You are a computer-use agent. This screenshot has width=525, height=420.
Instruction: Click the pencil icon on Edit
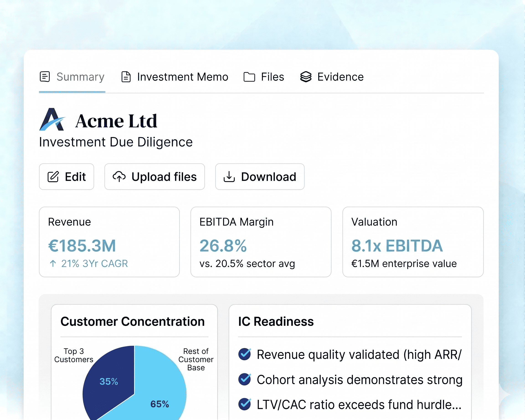click(x=53, y=177)
